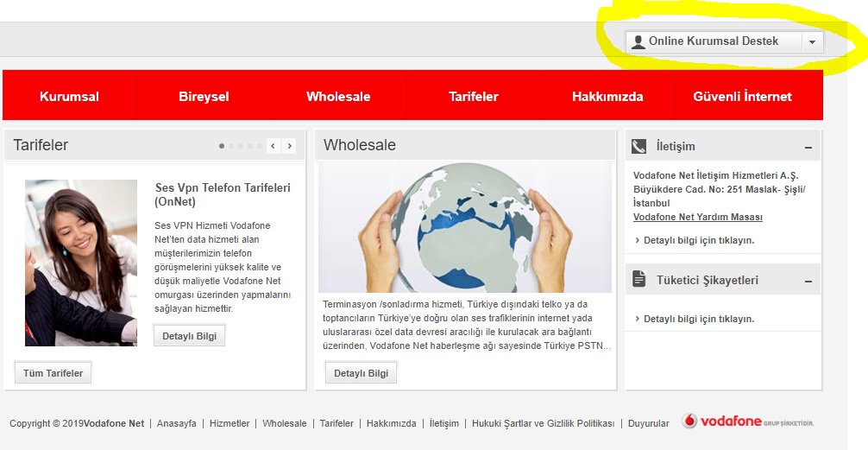This screenshot has height=450, width=868.
Task: Open the Wholesale footer link
Action: point(285,423)
